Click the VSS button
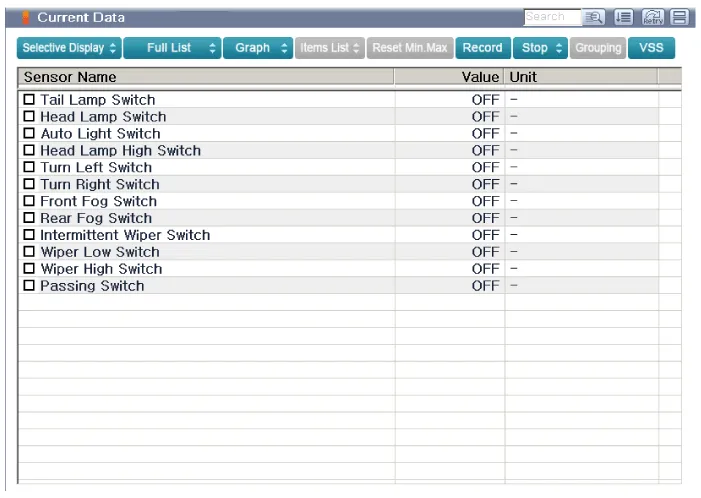This screenshot has height=498, width=701. (x=651, y=48)
